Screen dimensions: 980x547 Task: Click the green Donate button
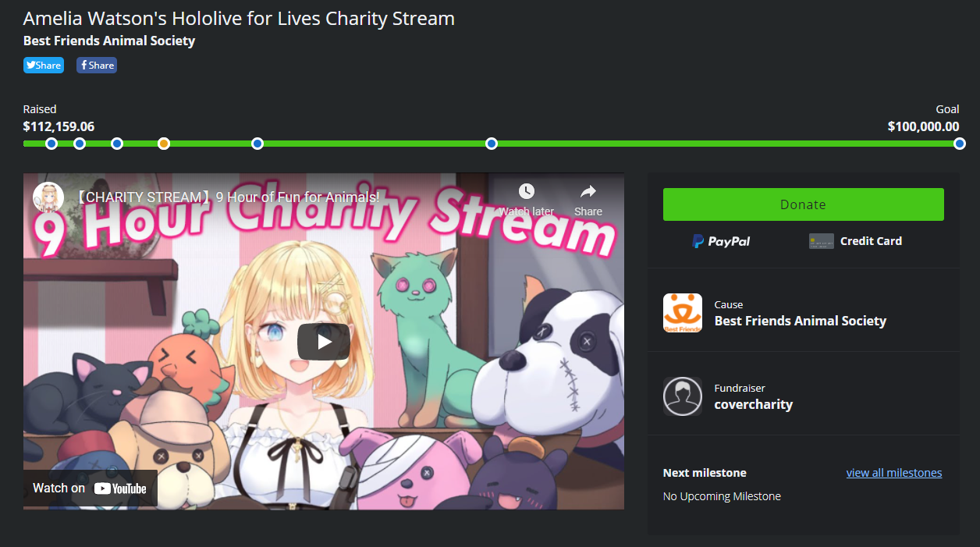click(803, 204)
